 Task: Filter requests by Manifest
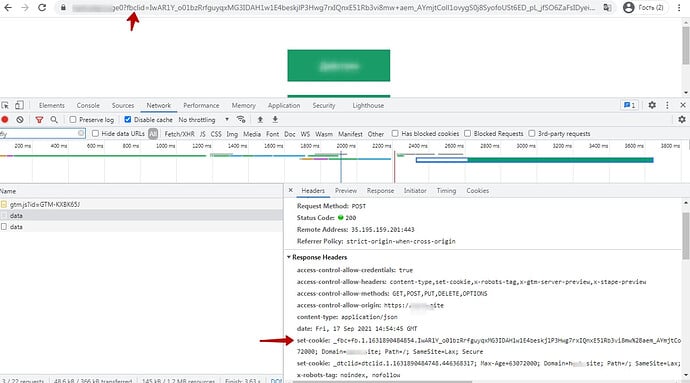(350, 134)
